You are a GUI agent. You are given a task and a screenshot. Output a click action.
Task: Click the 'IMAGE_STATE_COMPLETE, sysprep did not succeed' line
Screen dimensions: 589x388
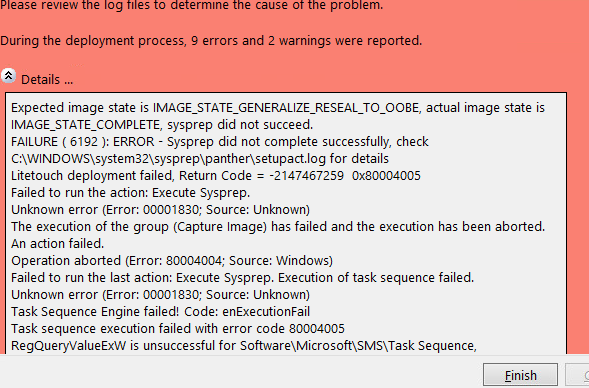tap(162, 125)
